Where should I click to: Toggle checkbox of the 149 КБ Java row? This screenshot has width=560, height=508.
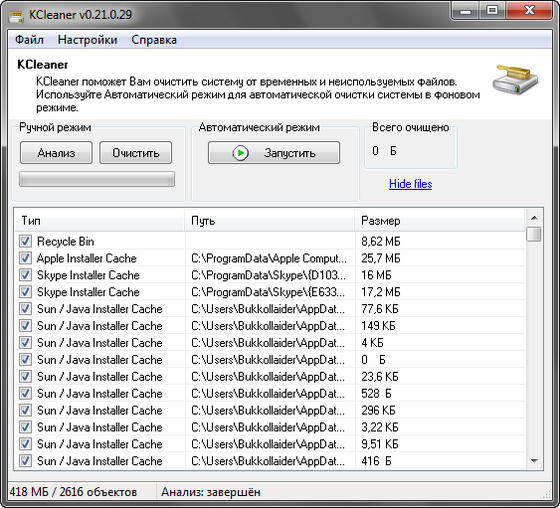click(x=25, y=325)
